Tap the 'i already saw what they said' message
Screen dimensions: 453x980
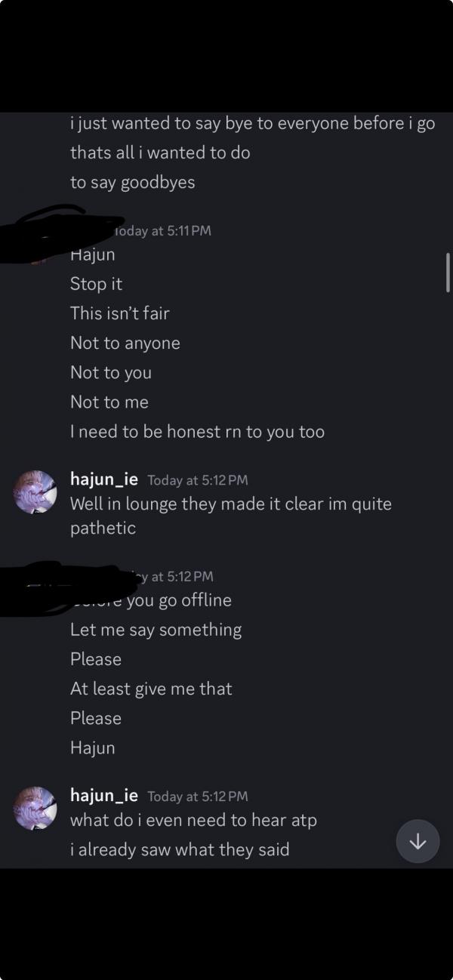(180, 849)
